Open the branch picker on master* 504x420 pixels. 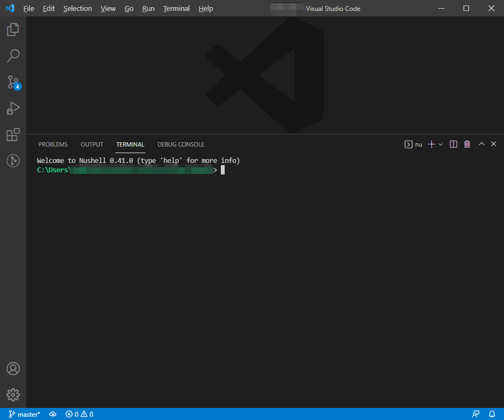pyautogui.click(x=24, y=414)
